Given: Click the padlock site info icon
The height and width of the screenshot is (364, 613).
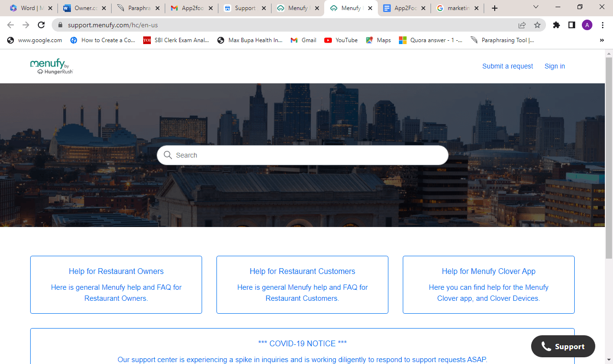Looking at the screenshot, I should (x=60, y=25).
